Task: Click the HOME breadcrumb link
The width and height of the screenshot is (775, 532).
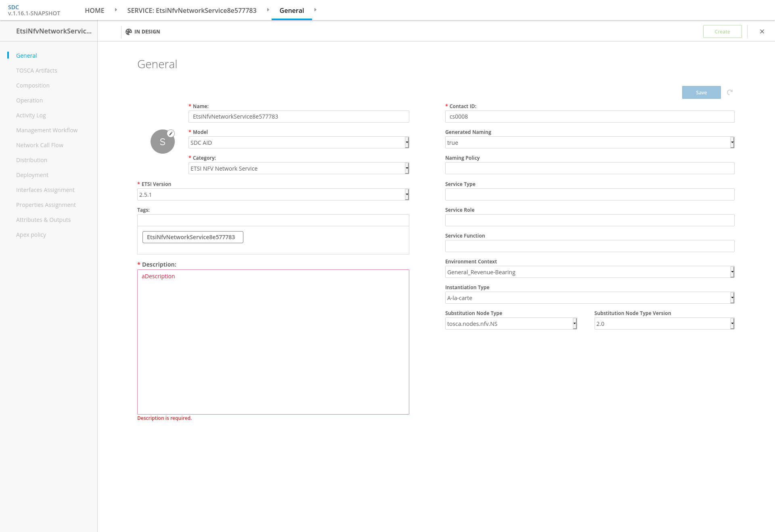Action: coord(94,10)
